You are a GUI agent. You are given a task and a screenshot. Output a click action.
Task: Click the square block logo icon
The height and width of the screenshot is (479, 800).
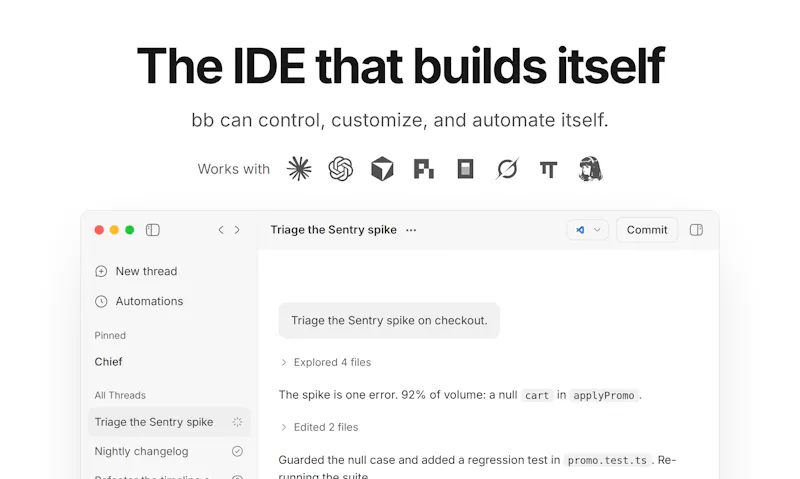465,169
